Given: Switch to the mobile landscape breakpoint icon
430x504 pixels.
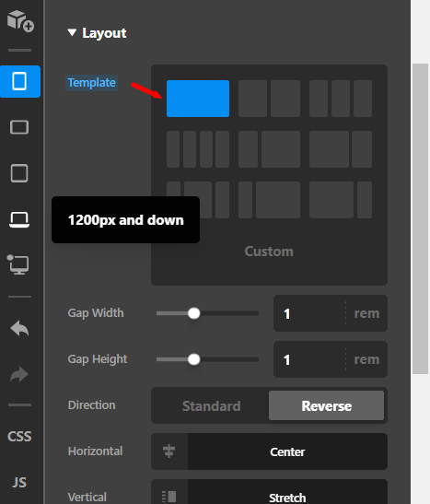Looking at the screenshot, I should click(x=19, y=127).
